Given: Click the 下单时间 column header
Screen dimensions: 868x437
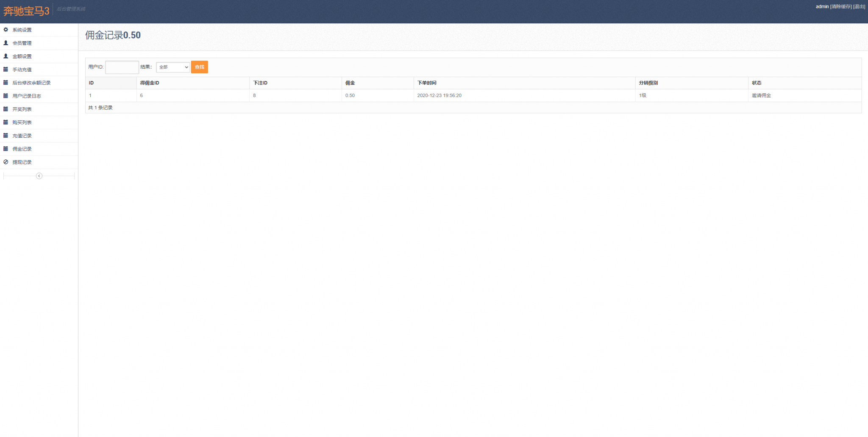Looking at the screenshot, I should [x=427, y=83].
